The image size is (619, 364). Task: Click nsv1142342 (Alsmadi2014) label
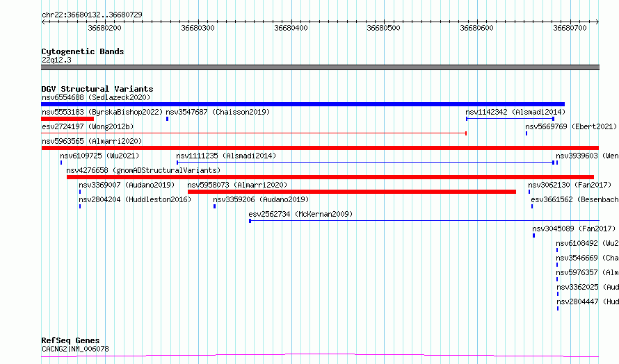point(515,112)
